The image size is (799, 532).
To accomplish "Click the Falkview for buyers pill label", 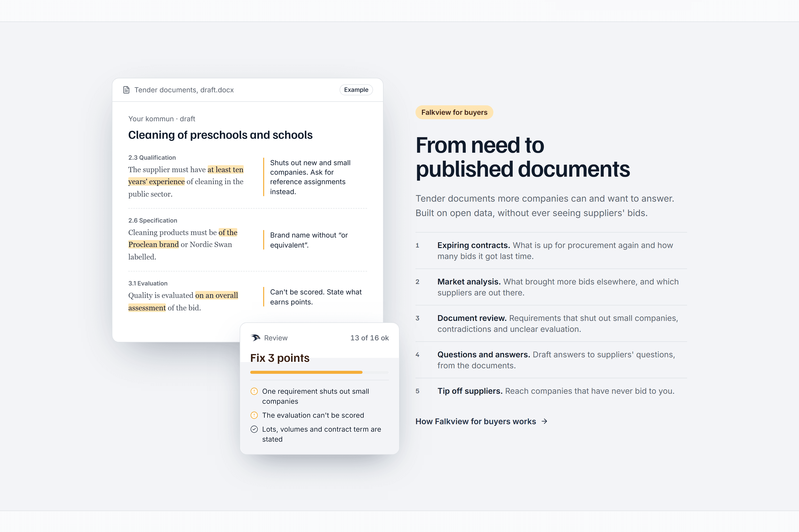I will click(x=454, y=112).
